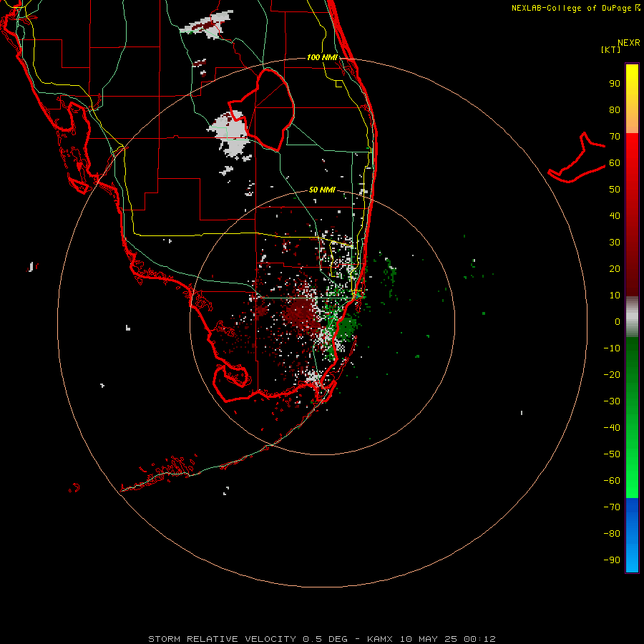Click the Lake Okeechobee outline on the map
The height and width of the screenshot is (644, 644).
[262, 110]
